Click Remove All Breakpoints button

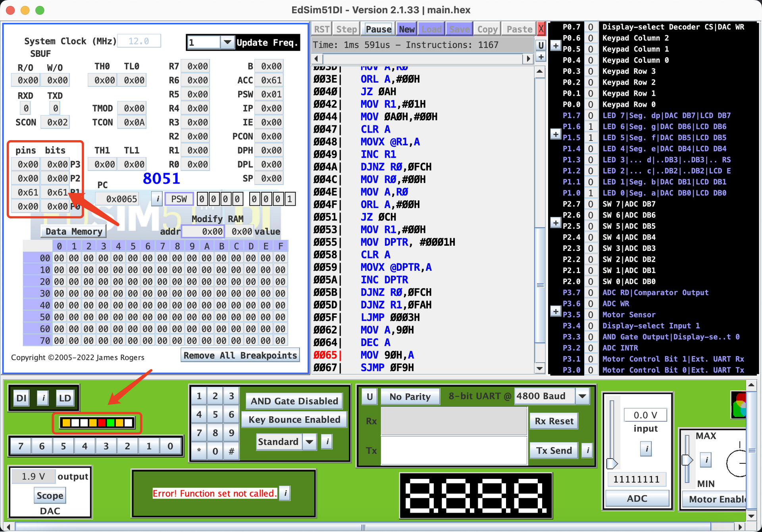[240, 355]
